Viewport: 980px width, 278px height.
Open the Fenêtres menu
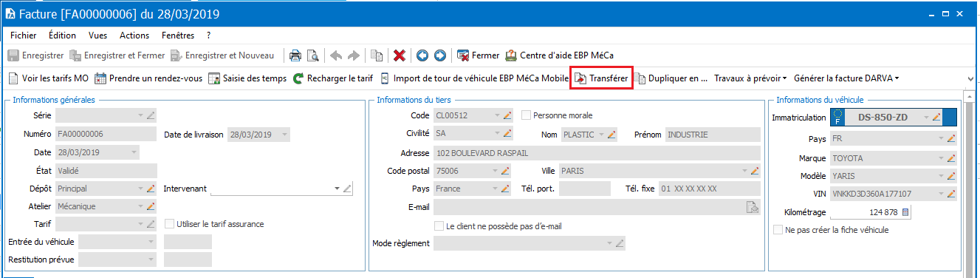coord(178,35)
